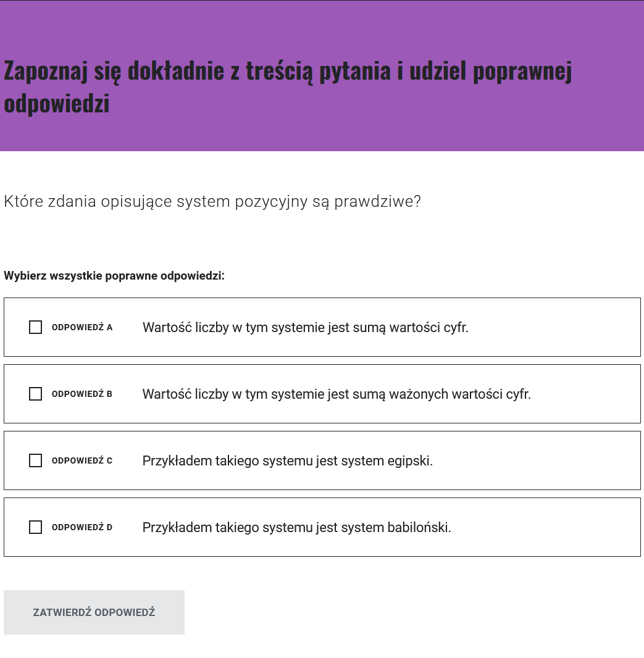644x658 pixels.
Task: Click the ZATWIERDŹ ODPOWIEDŹ button
Action: (94, 612)
